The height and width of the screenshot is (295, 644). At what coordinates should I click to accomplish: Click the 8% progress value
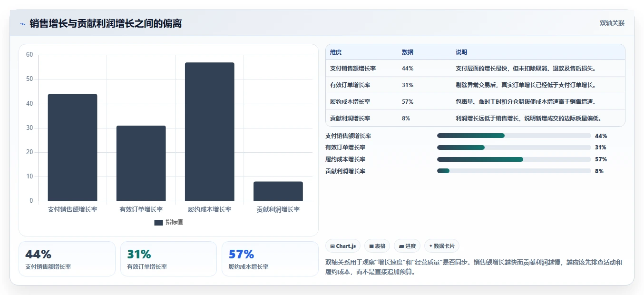599,171
